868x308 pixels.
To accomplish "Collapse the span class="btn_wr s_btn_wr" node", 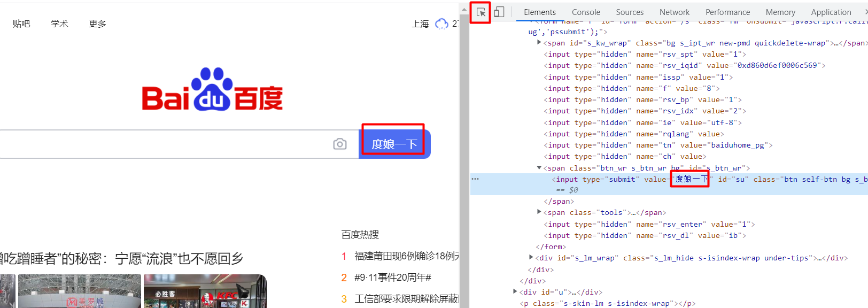I will tap(539, 168).
